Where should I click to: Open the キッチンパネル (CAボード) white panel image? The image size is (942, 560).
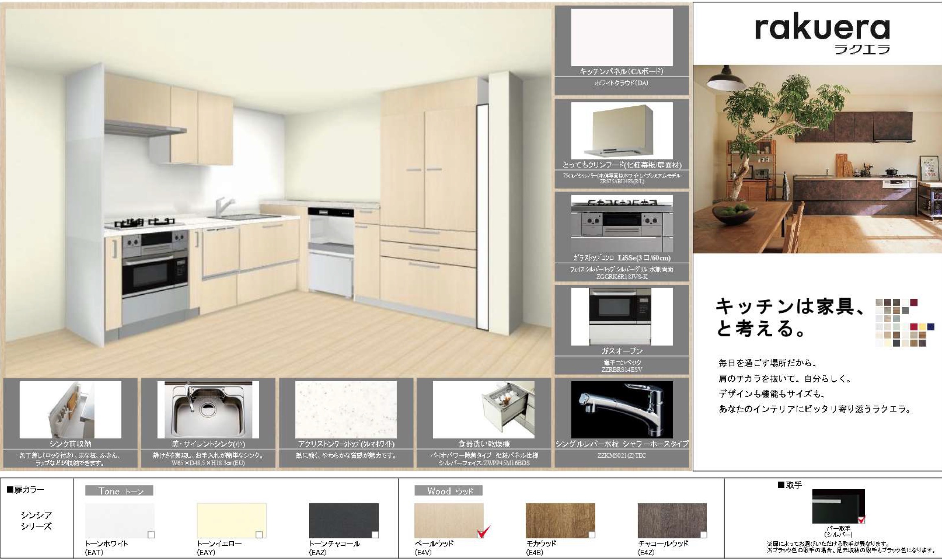tap(622, 37)
